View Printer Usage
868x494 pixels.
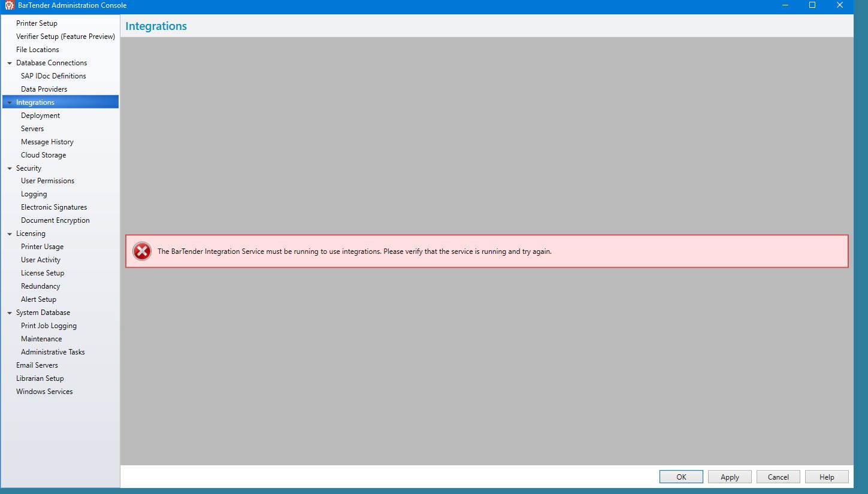click(x=42, y=247)
